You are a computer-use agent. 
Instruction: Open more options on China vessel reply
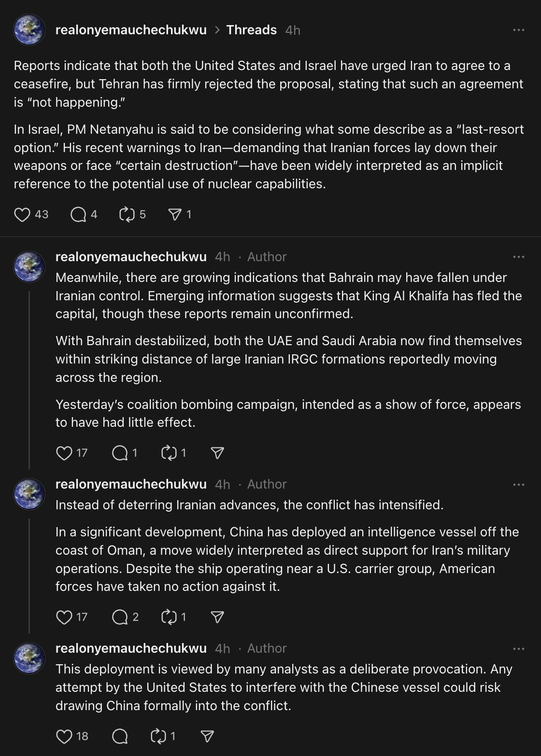pyautogui.click(x=519, y=484)
